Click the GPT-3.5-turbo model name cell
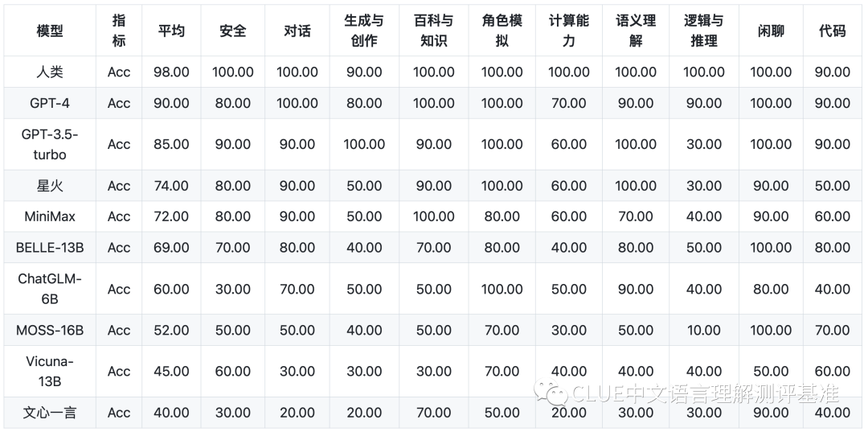868x432 pixels. click(50, 144)
